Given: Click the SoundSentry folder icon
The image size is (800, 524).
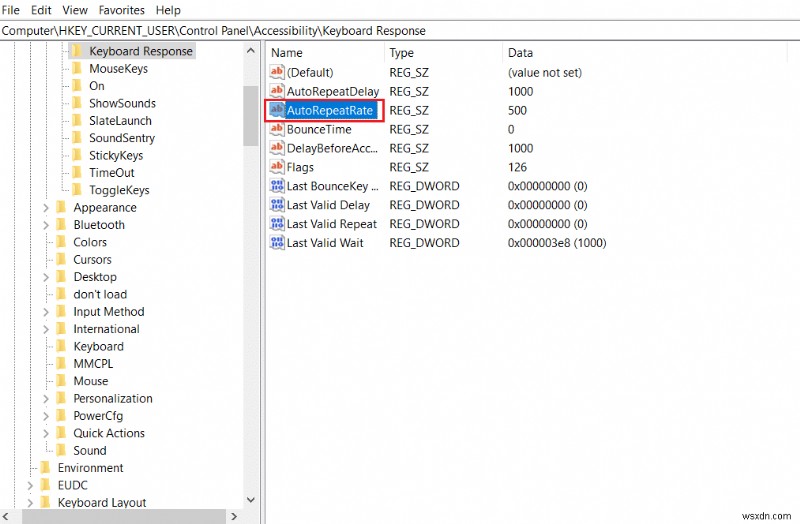Looking at the screenshot, I should point(77,137).
